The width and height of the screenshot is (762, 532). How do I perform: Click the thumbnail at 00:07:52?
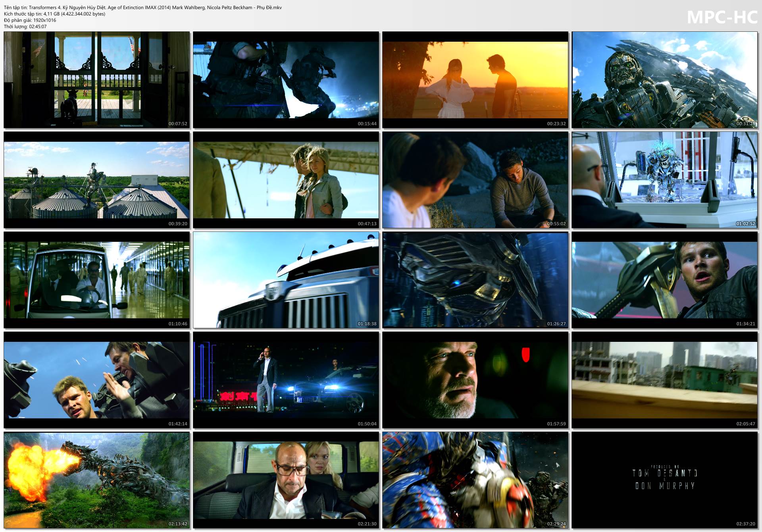pyautogui.click(x=96, y=80)
